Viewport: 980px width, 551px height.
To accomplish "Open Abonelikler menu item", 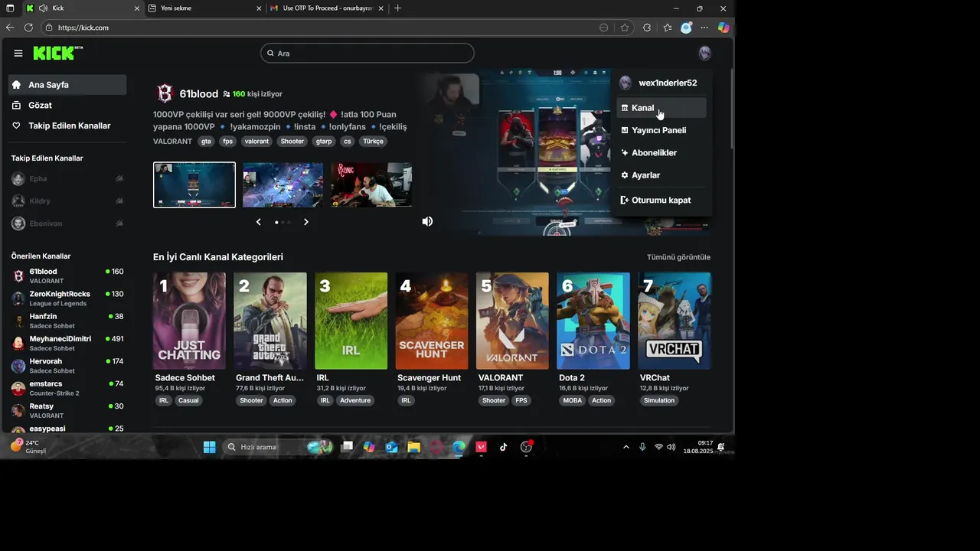I will (661, 152).
